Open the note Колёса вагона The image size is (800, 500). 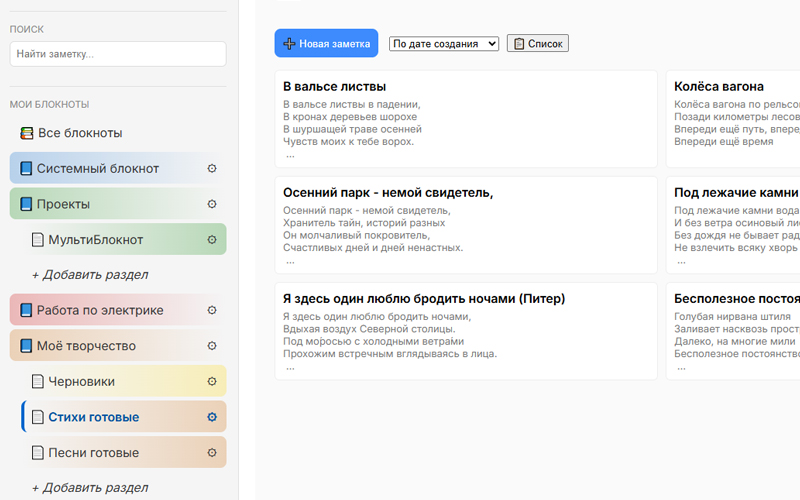coord(733,119)
